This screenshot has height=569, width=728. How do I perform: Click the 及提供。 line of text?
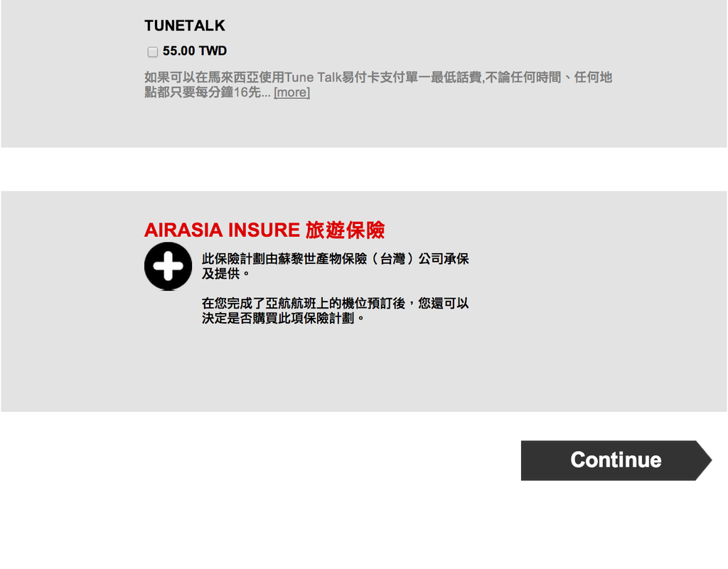(225, 274)
